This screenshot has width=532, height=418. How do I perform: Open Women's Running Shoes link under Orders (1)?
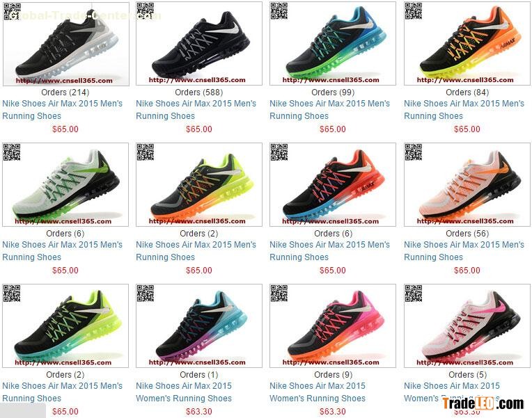tap(184, 392)
